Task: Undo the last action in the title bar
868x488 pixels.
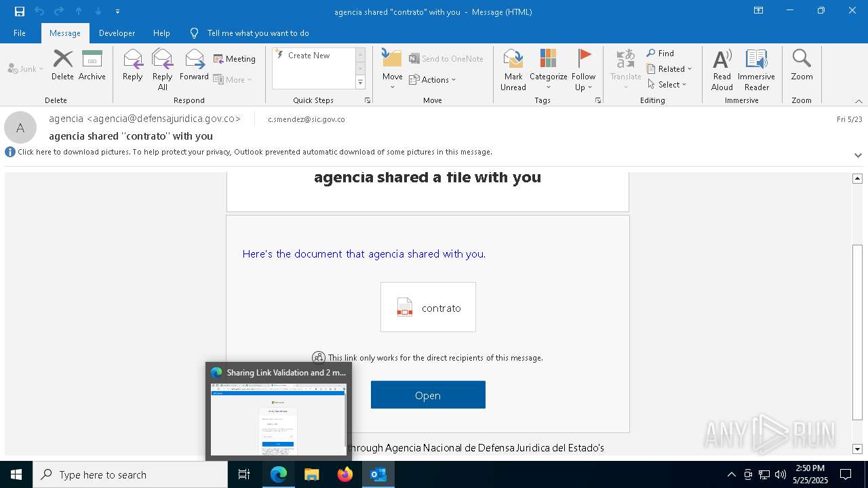Action: tap(39, 12)
